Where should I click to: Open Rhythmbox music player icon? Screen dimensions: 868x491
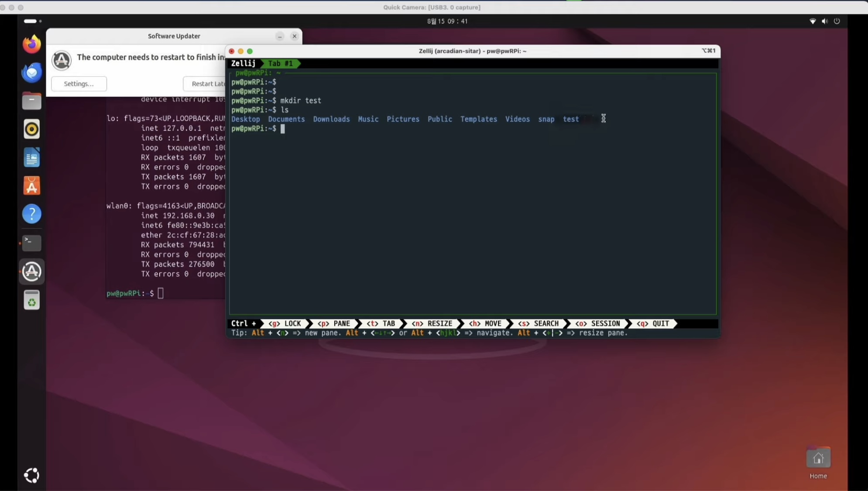coord(31,129)
